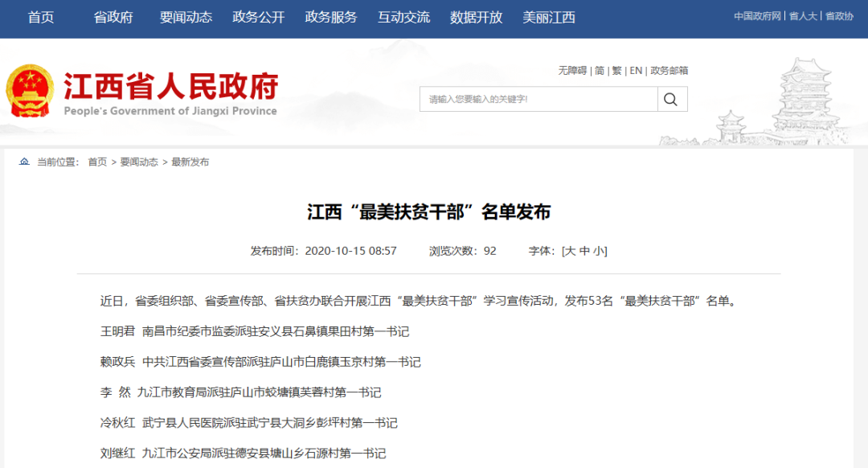Switch to traditional Chinese 繁

(x=616, y=70)
